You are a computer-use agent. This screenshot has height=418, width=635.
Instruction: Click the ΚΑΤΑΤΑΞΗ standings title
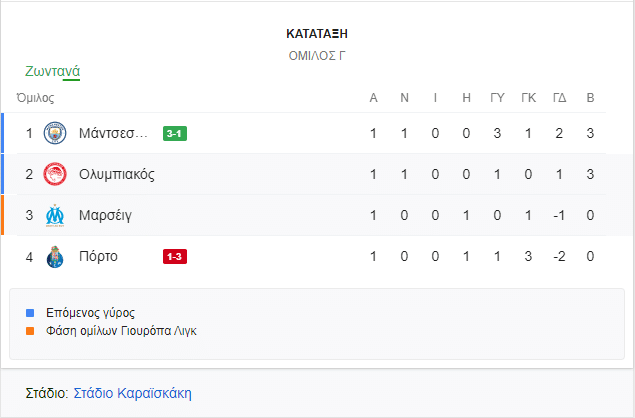[x=317, y=34]
